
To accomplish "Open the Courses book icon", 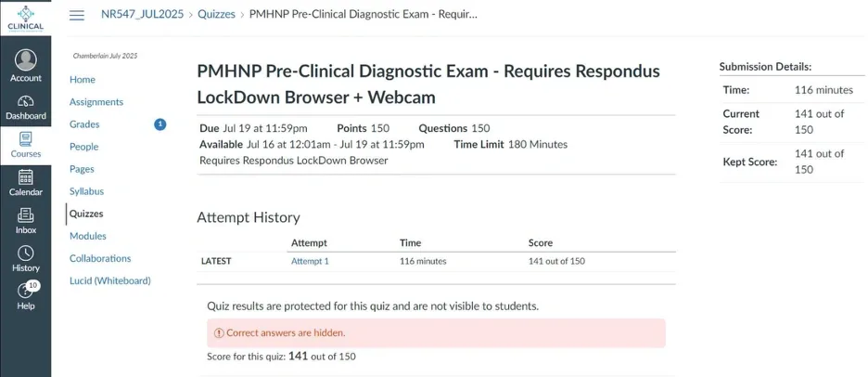I will point(25,138).
